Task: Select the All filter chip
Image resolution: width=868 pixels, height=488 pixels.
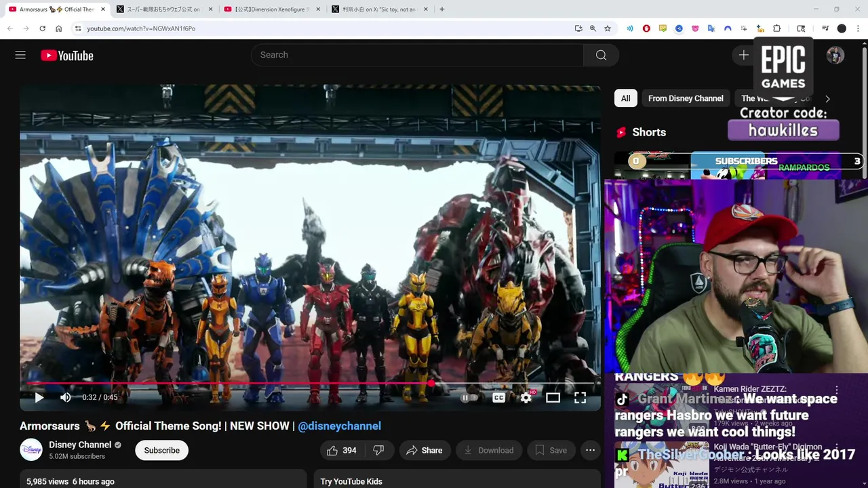Action: (625, 98)
